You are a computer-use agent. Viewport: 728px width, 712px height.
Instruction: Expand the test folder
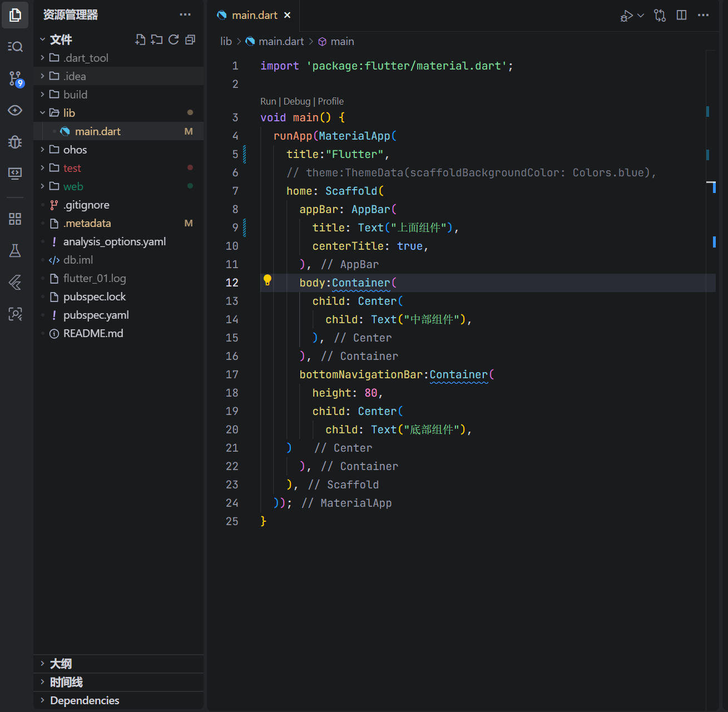pos(118,168)
